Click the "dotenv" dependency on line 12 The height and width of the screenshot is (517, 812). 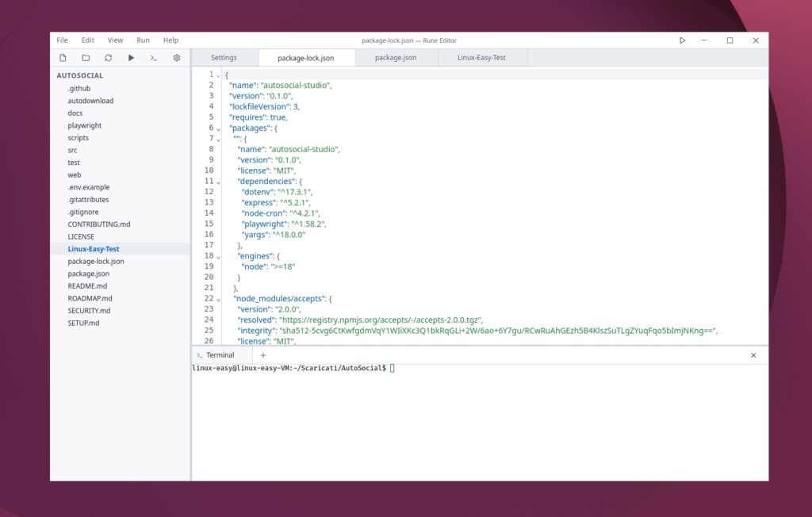tap(258, 192)
